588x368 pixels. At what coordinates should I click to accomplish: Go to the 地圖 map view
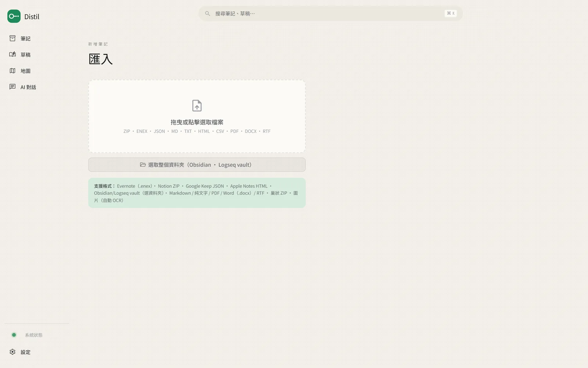click(x=37, y=71)
